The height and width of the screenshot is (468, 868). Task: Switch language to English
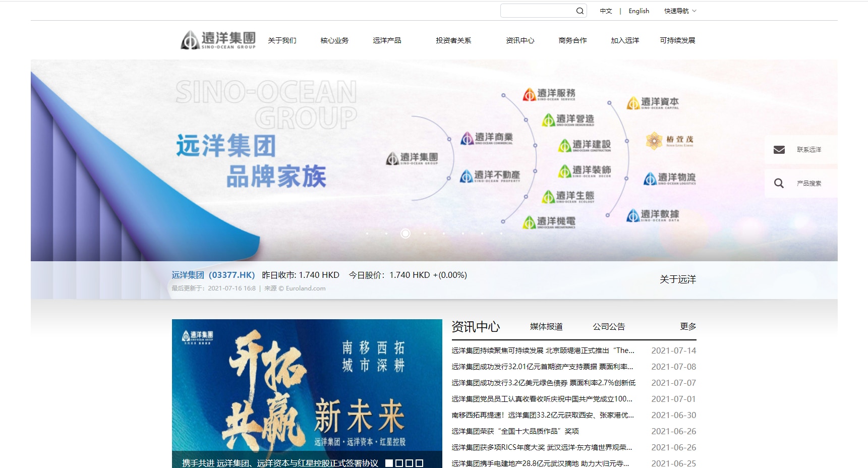pyautogui.click(x=639, y=11)
